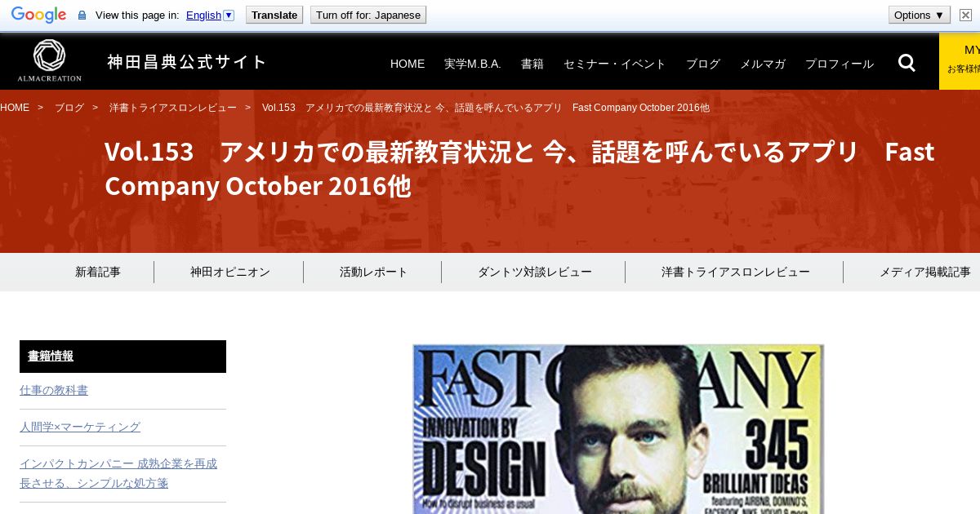Switch to the 活動レポート tab
The height and width of the screenshot is (514, 980).
pyautogui.click(x=373, y=273)
